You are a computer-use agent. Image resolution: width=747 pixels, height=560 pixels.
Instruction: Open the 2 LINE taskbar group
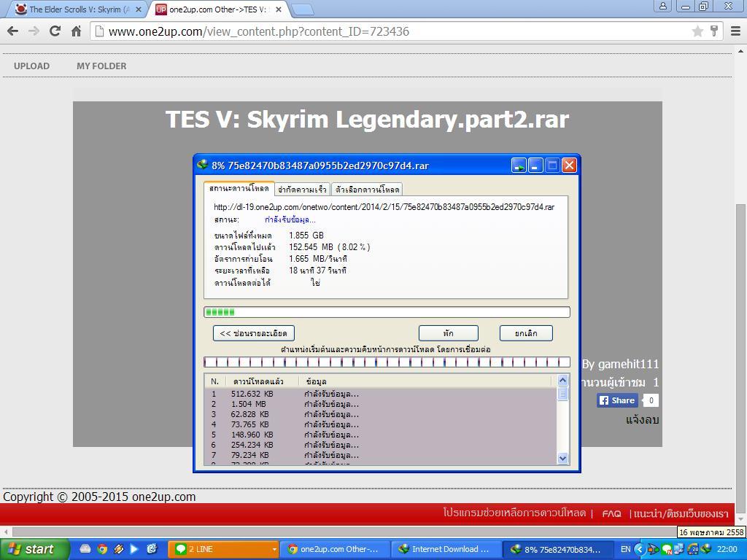(222, 549)
